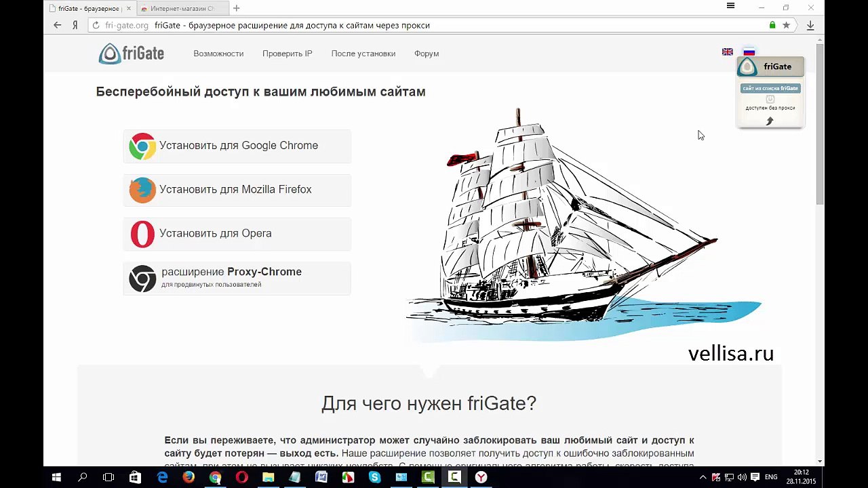Click the sailing ship illustration
The height and width of the screenshot is (488, 868).
tap(583, 224)
